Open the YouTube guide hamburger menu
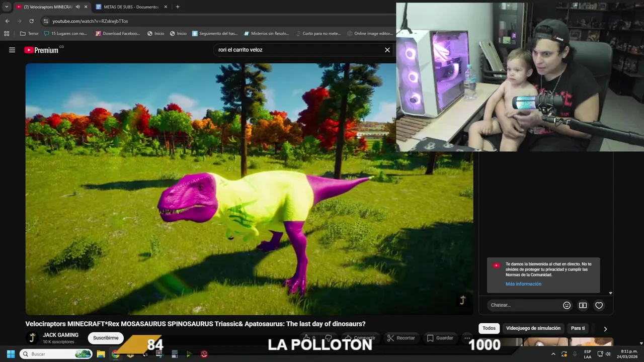 pos(12,50)
